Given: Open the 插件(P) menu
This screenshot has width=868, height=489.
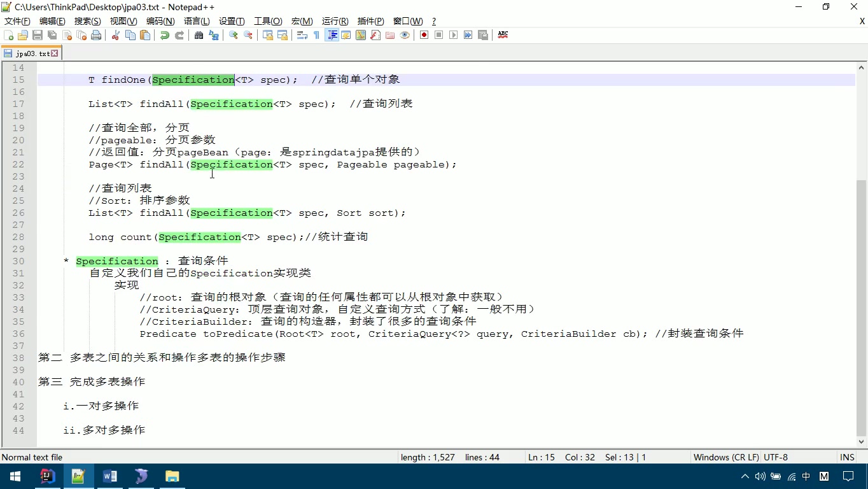Looking at the screenshot, I should point(371,21).
